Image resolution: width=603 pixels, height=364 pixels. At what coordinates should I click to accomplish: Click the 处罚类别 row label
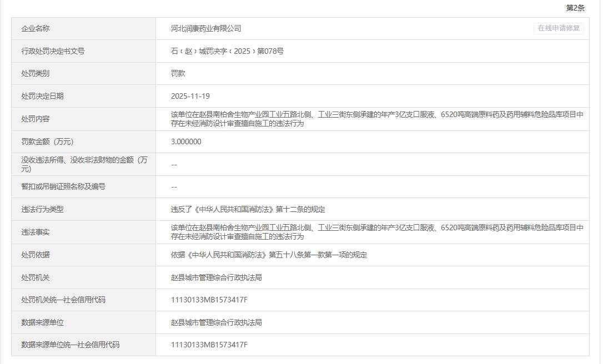click(37, 73)
